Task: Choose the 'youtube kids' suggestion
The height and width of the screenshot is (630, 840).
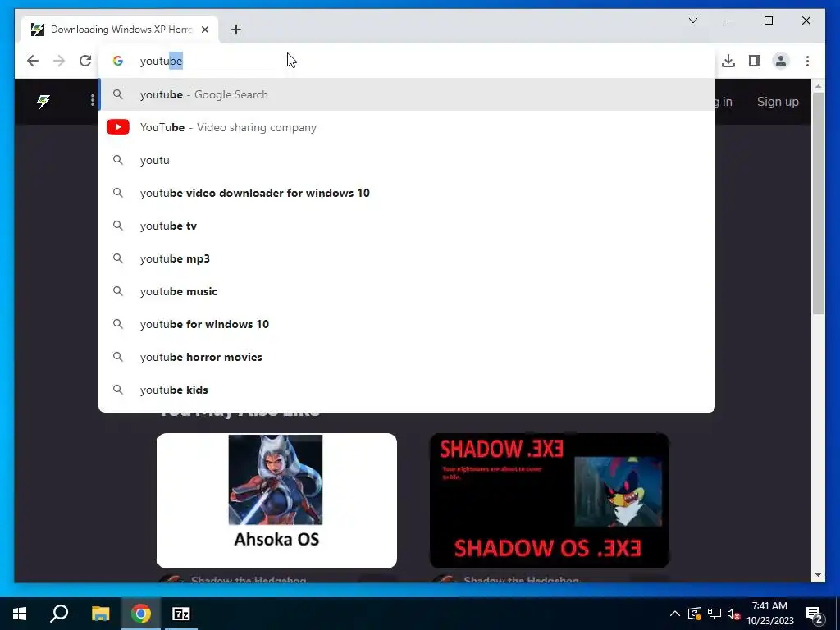Action: pos(407,390)
